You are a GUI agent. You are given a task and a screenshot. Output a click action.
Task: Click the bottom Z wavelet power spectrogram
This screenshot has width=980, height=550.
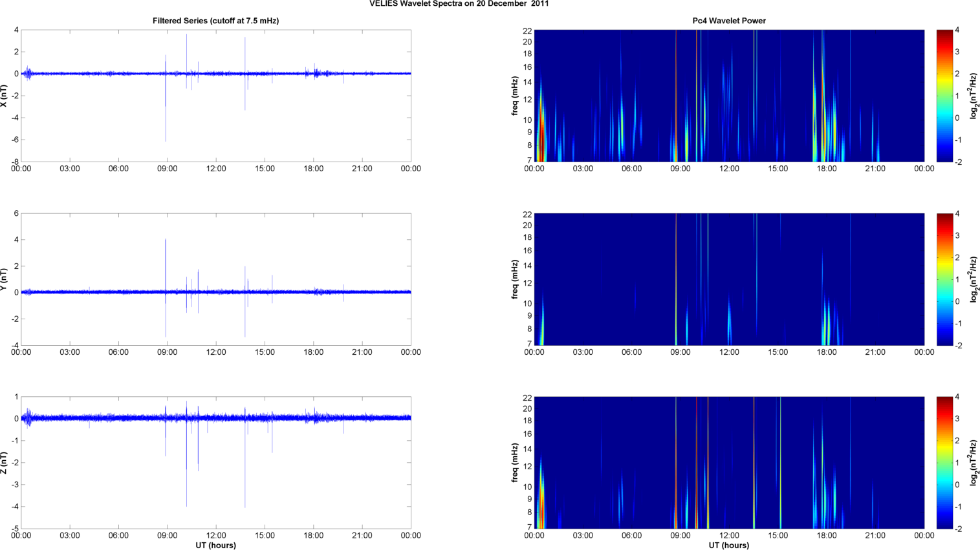(729, 463)
